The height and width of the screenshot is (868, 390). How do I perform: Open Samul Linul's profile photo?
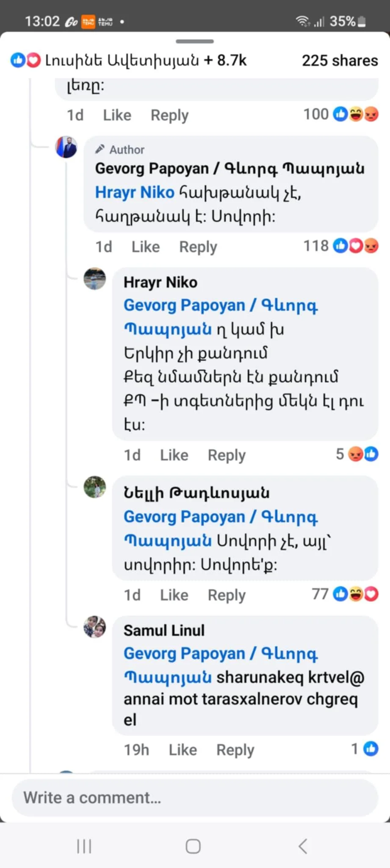95,627
